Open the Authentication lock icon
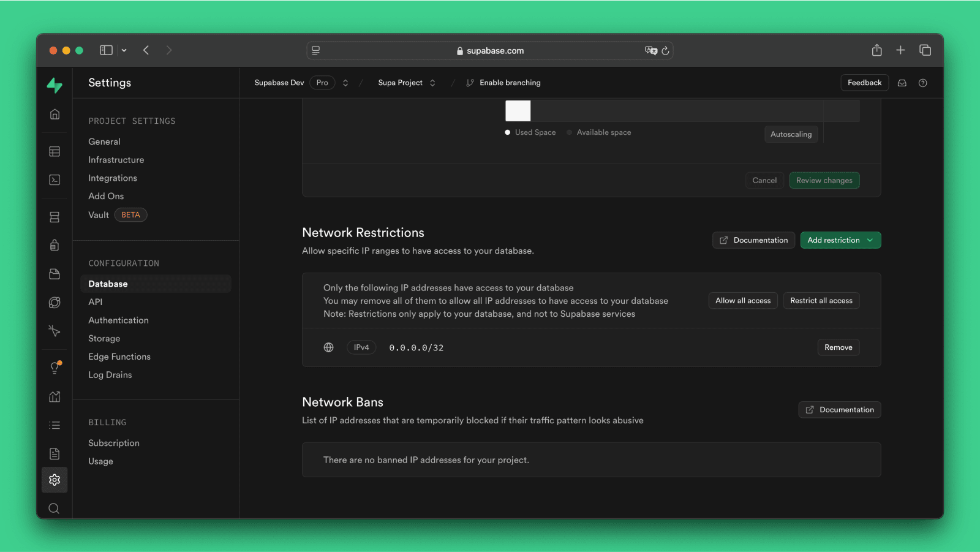Screen dimensions: 980x552 tap(55, 245)
